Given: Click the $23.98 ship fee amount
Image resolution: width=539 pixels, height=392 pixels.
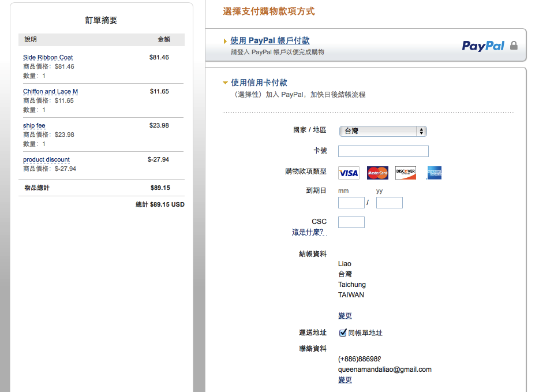Looking at the screenshot, I should [x=159, y=125].
